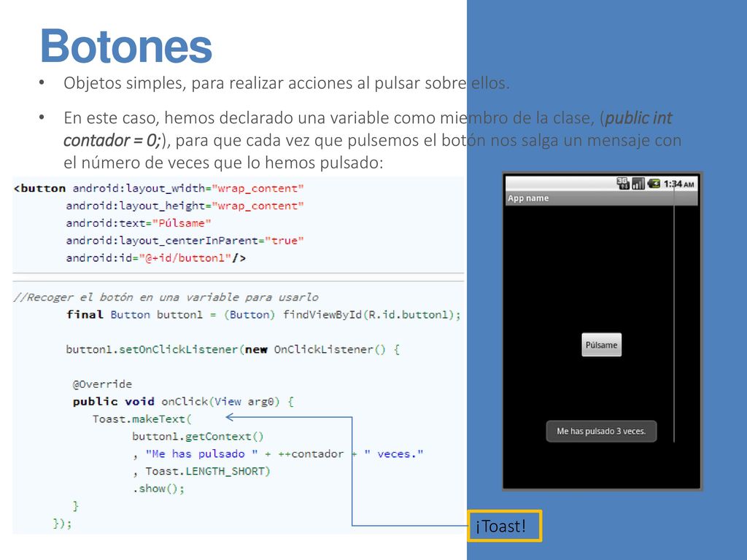Click the button1.setOnClickListener code line
The width and height of the screenshot is (747, 560).
(233, 349)
